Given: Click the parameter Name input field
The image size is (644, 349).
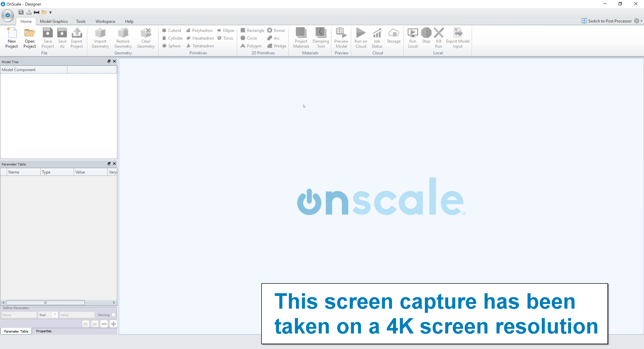Looking at the screenshot, I should 19,315.
